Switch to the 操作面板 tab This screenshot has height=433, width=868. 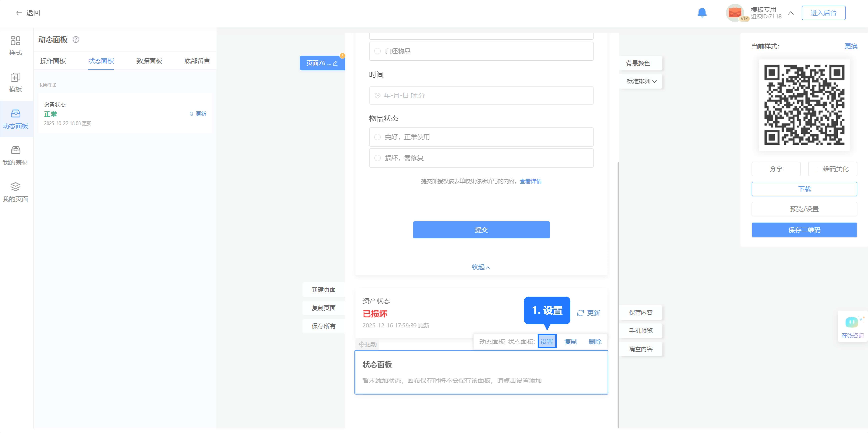53,61
